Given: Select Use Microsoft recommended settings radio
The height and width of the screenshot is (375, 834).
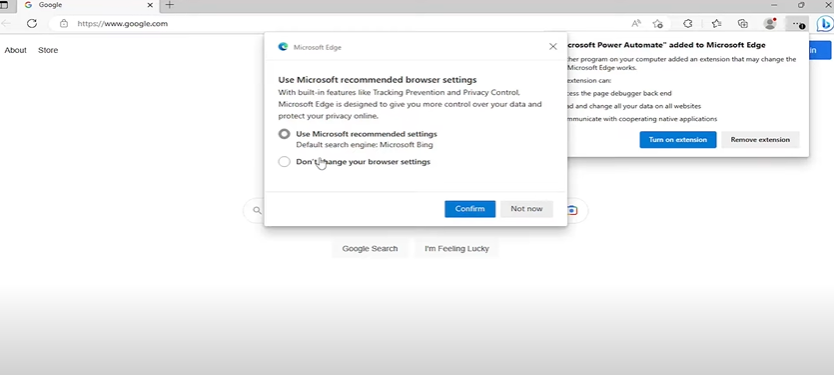Looking at the screenshot, I should pos(284,134).
